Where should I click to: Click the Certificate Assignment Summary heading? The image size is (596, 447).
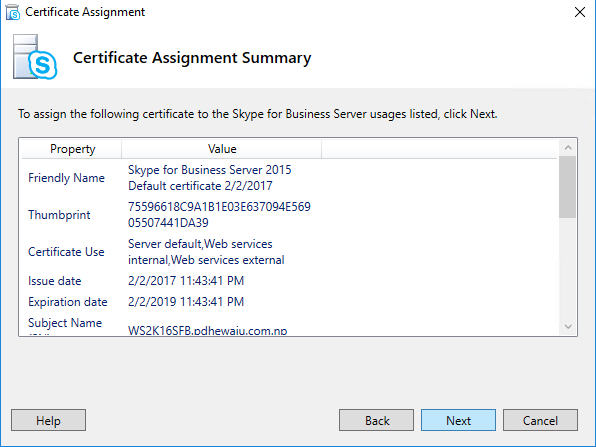coord(192,58)
